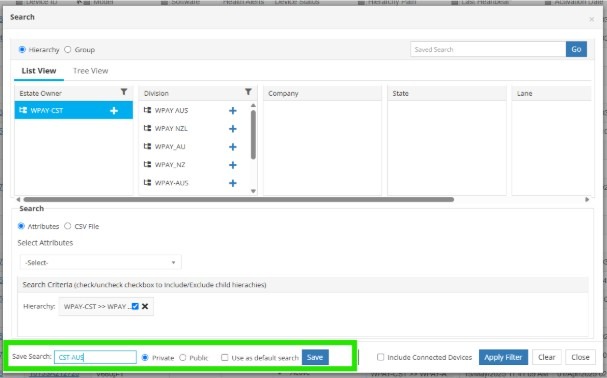The image size is (607, 378).
Task: Add WPAY_AU division with plus icon
Action: pyautogui.click(x=233, y=147)
